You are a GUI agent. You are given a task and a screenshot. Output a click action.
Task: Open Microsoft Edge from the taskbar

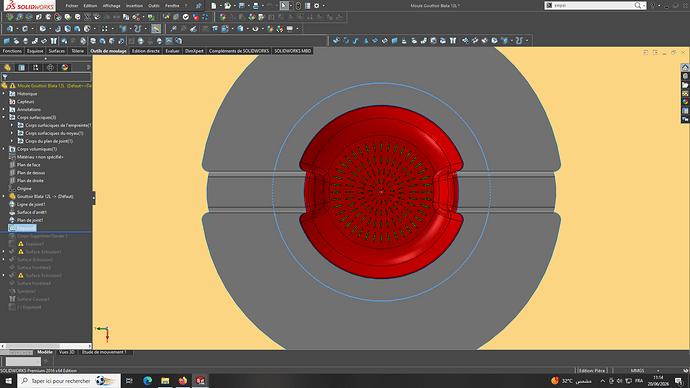coord(147,381)
